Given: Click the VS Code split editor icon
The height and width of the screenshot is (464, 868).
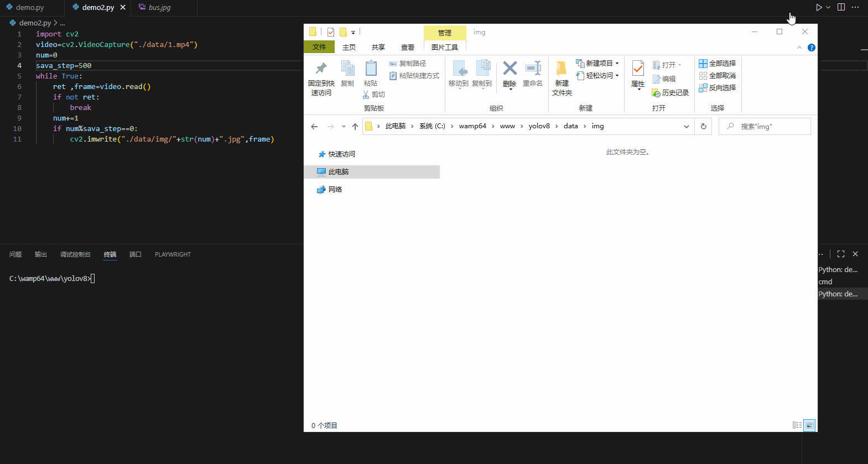Looking at the screenshot, I should click(x=841, y=7).
